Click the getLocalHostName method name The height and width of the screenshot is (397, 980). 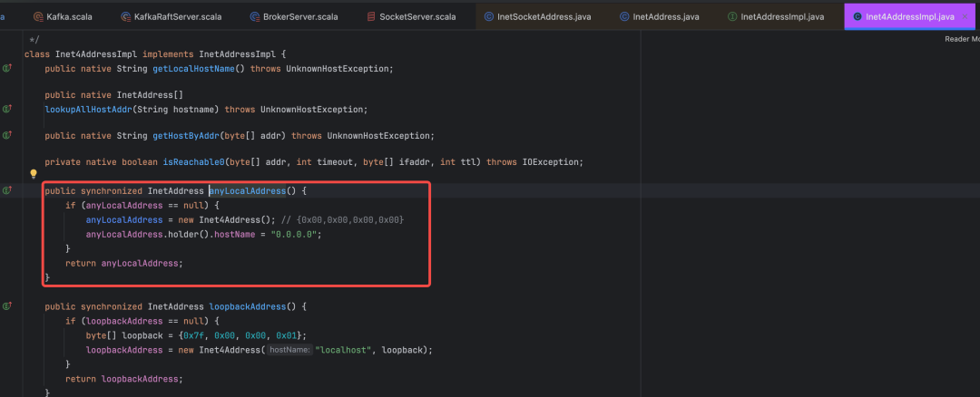pyautogui.click(x=193, y=69)
